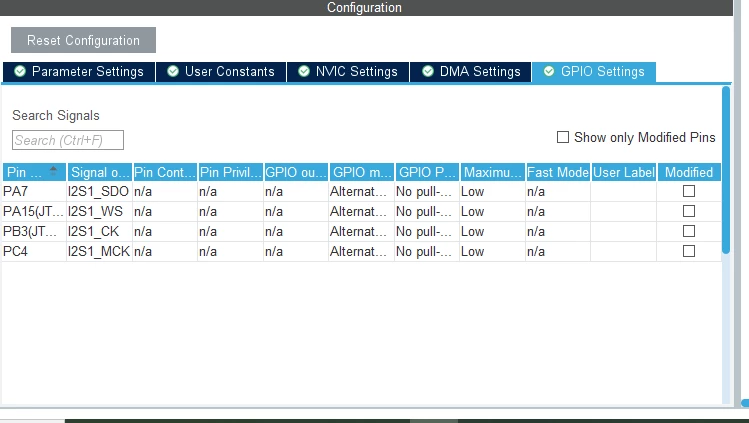The image size is (749, 423).
Task: Open the pull-up setting for PA15 row
Action: [427, 212]
